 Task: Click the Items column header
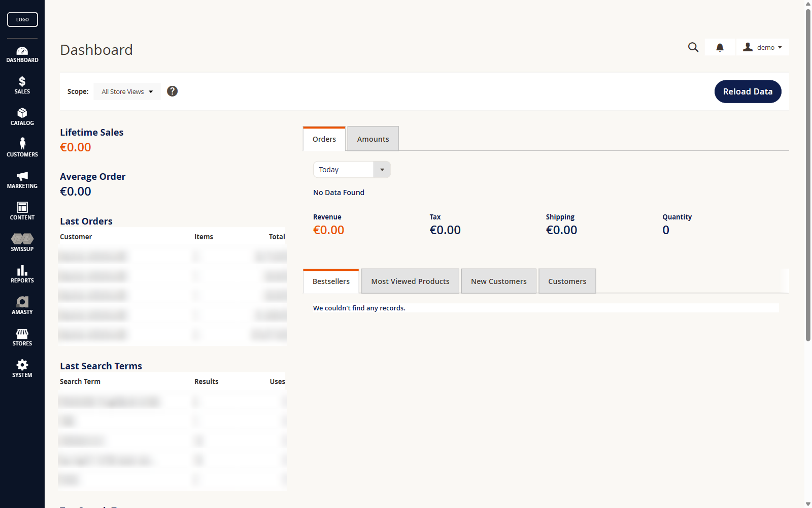pos(204,237)
